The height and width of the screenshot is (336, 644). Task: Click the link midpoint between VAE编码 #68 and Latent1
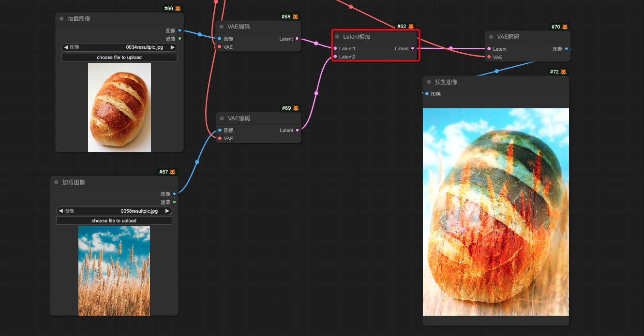[x=316, y=44]
